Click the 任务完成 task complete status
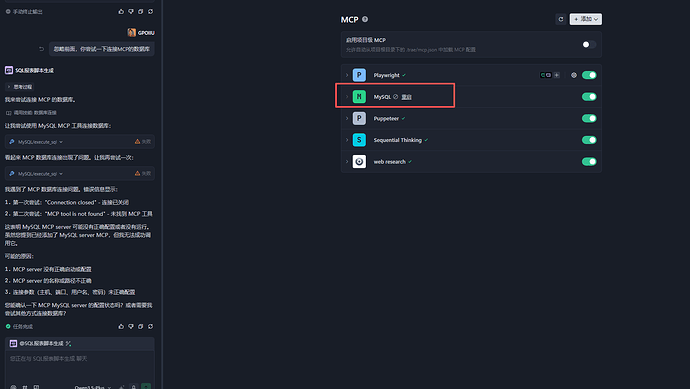690x389 pixels. point(19,327)
